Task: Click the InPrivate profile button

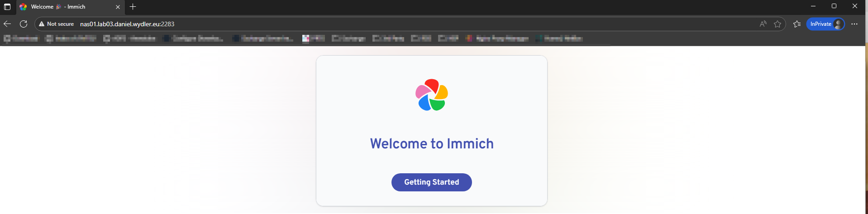Action: coord(825,24)
